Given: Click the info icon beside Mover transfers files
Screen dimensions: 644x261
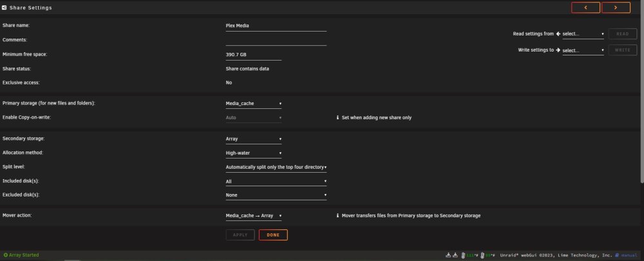Looking at the screenshot, I should 337,215.
